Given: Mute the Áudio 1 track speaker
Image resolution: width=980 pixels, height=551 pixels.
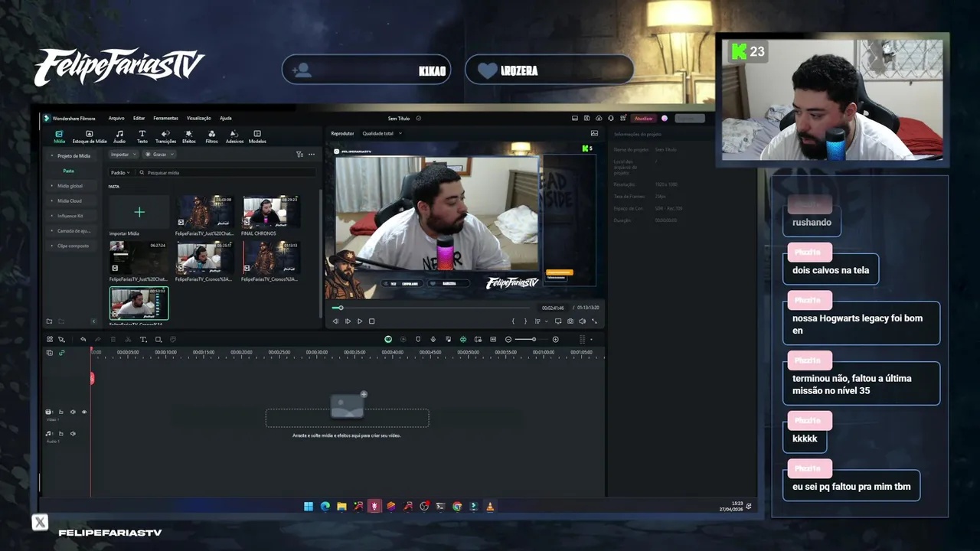Looking at the screenshot, I should pyautogui.click(x=73, y=434).
